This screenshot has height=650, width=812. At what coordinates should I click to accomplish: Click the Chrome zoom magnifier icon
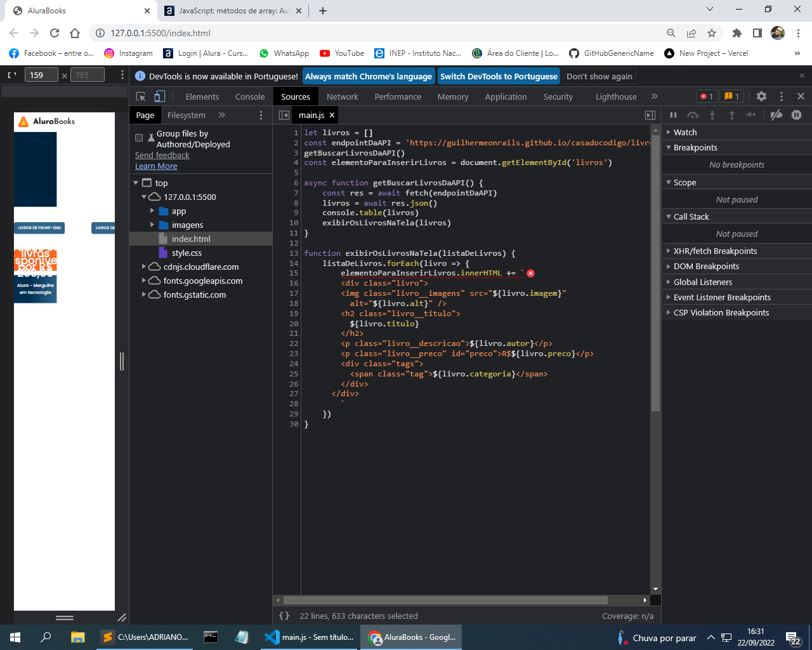(671, 33)
